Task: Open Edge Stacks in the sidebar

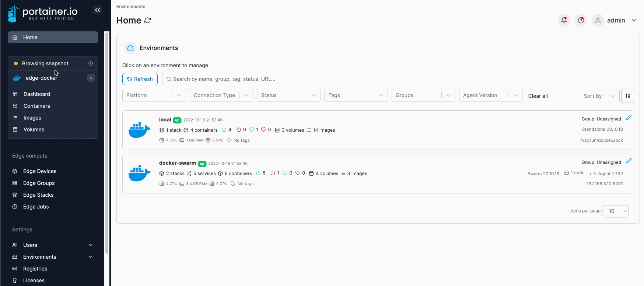Action: (38, 195)
